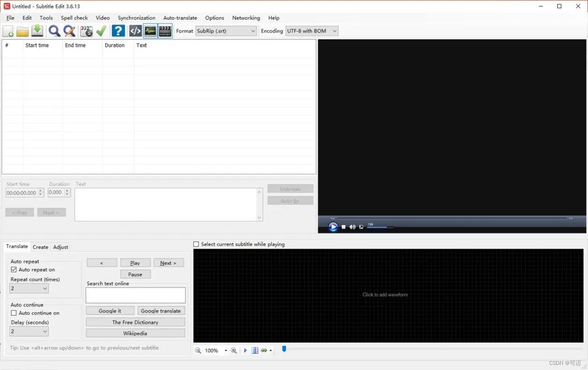This screenshot has width=588, height=370.
Task: Increase Duration with the up spinner arrow
Action: [67, 190]
